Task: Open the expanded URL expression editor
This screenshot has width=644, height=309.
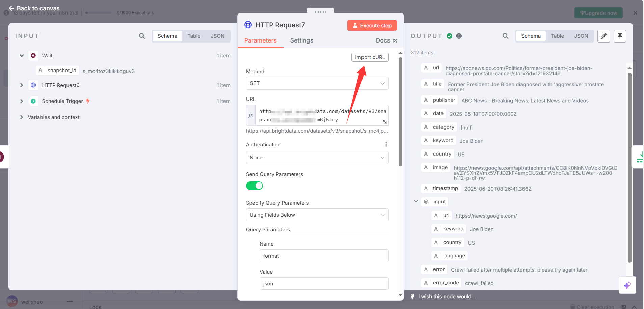Action: pyautogui.click(x=385, y=122)
